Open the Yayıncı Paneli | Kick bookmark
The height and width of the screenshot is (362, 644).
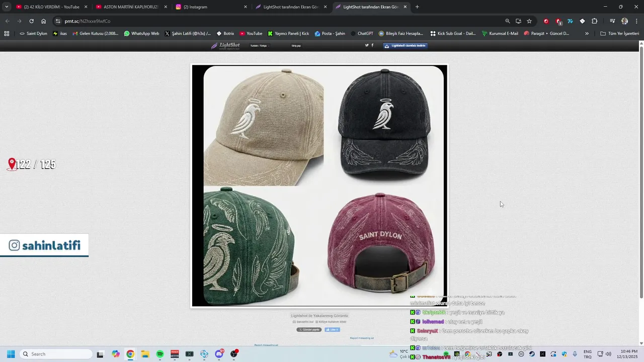[x=288, y=34]
